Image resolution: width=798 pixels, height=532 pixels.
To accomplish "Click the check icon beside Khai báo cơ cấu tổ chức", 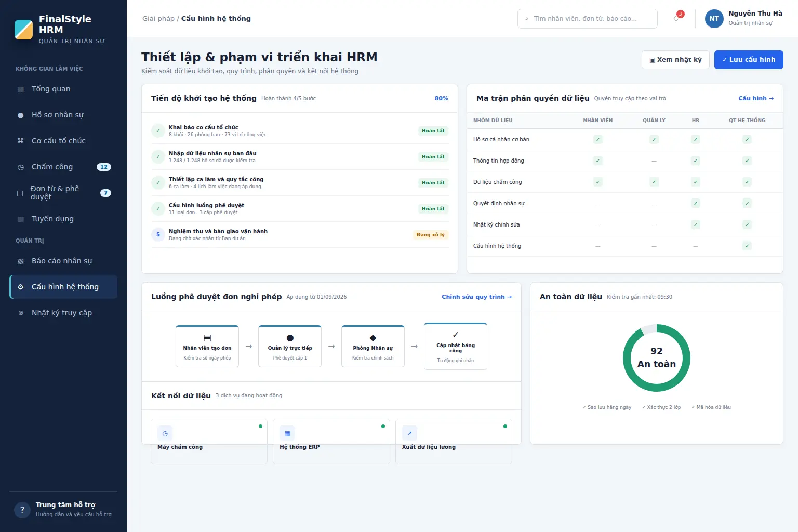I will coord(158,131).
